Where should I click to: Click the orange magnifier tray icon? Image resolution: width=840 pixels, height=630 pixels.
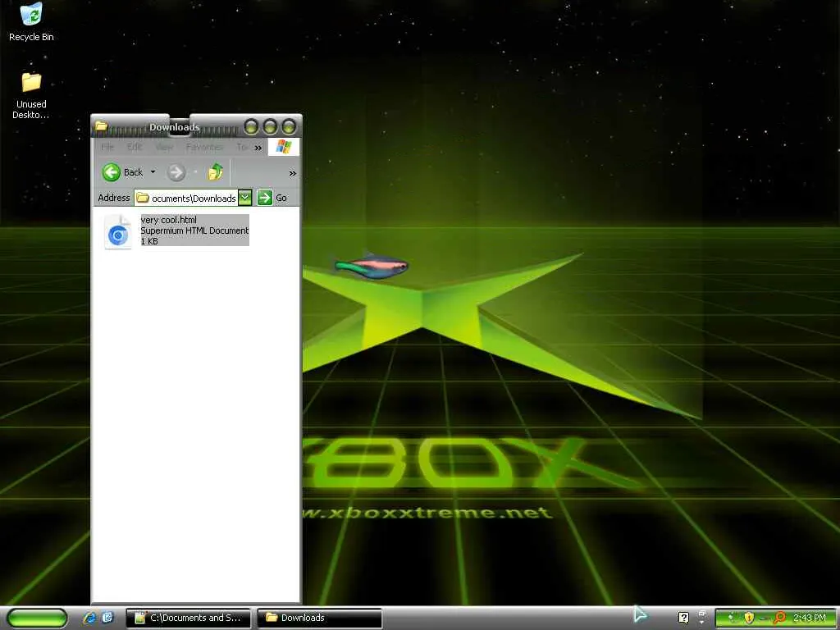point(779,618)
